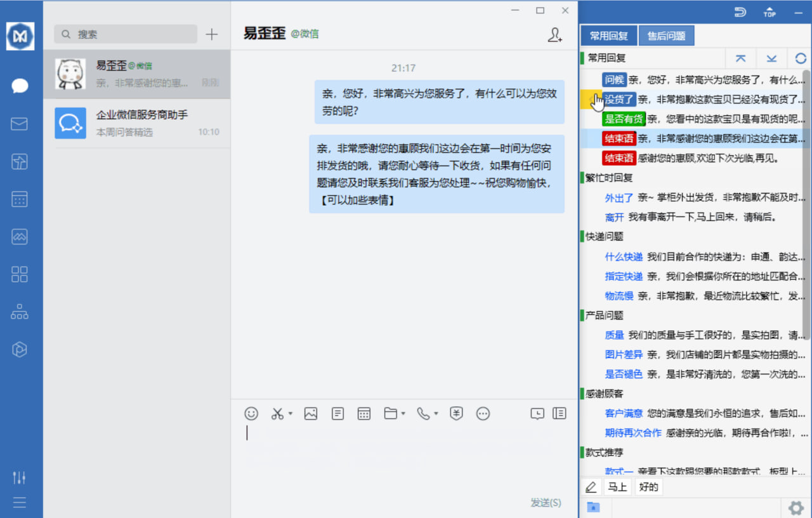Open the folder file-send tool
The width and height of the screenshot is (812, 518).
click(x=391, y=413)
